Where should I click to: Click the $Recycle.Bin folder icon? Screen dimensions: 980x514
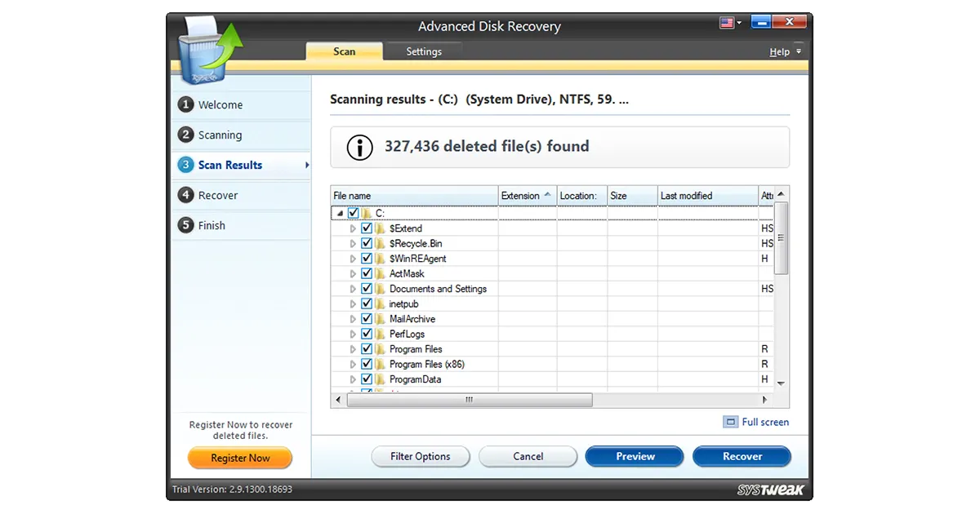tap(381, 243)
